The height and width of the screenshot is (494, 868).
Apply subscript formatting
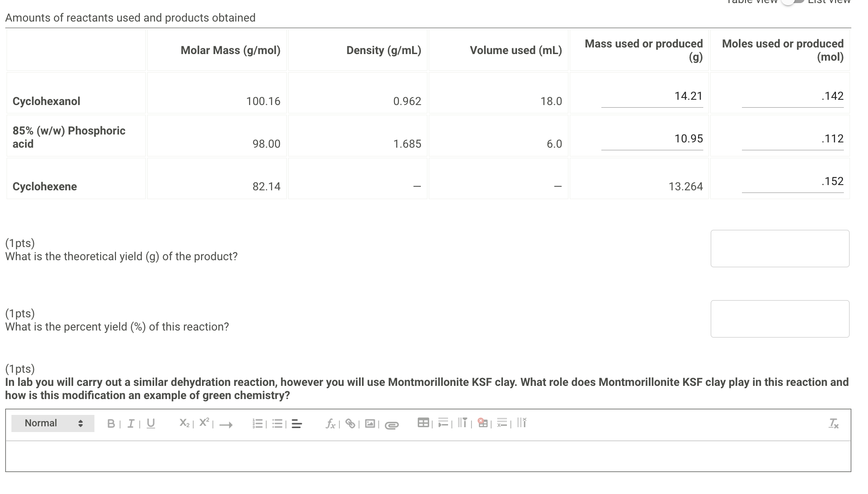184,423
